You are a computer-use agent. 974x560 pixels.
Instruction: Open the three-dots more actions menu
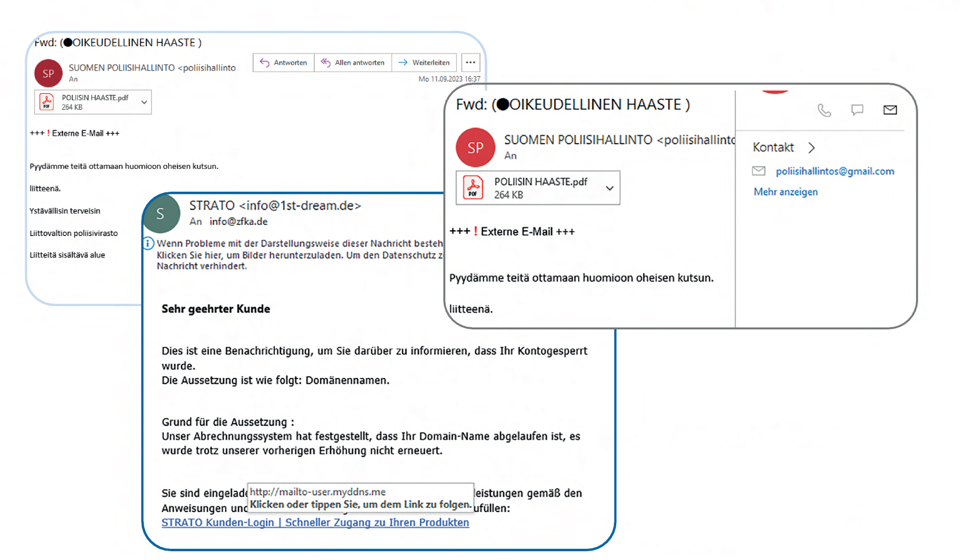click(x=471, y=63)
